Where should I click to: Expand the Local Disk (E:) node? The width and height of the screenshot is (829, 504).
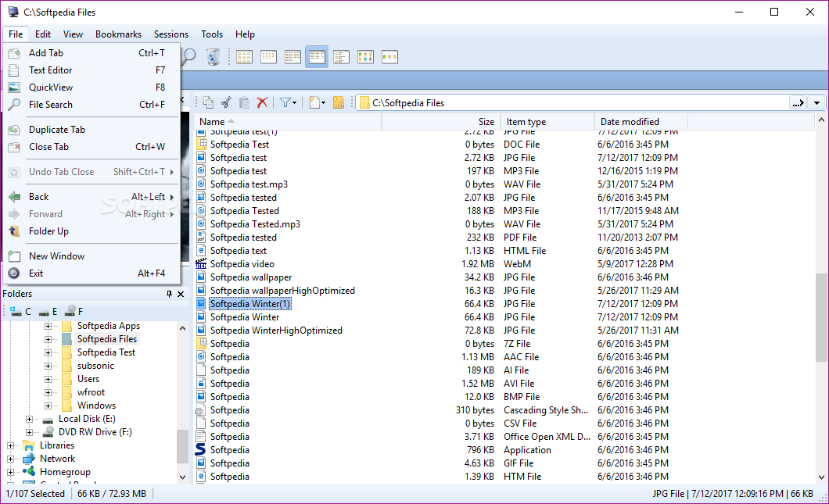tap(30, 419)
